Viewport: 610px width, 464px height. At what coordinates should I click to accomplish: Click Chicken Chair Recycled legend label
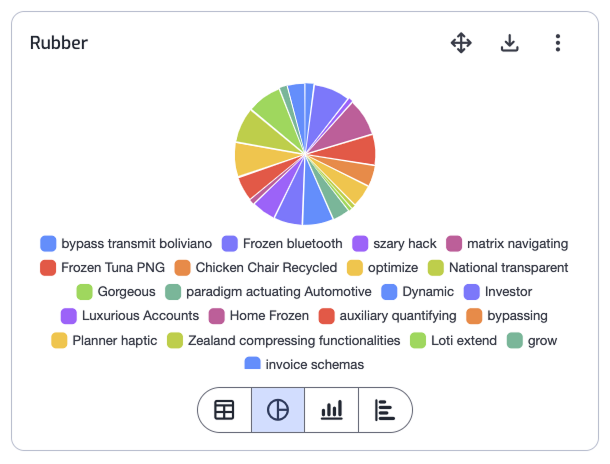tap(266, 268)
